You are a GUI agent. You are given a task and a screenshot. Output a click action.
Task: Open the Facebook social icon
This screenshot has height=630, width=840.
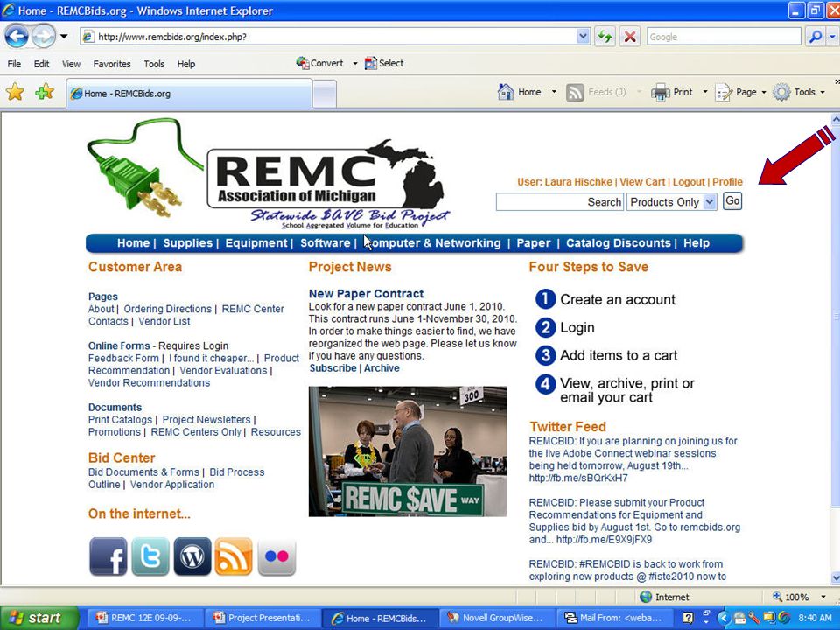click(108, 556)
